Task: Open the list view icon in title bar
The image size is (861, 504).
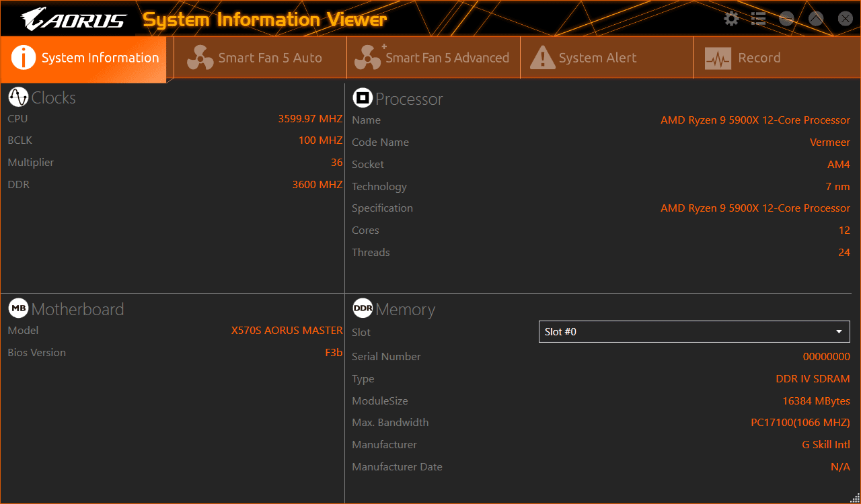Action: 758,19
